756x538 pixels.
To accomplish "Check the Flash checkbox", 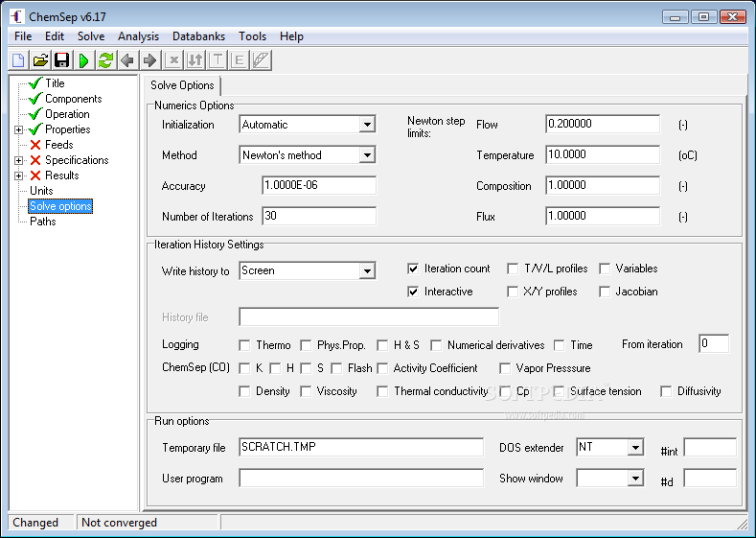I will (x=336, y=368).
